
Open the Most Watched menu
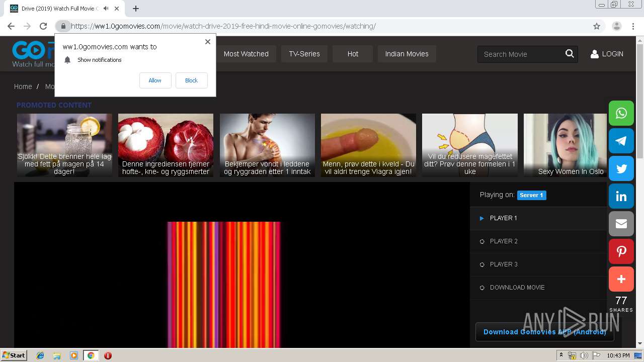click(246, 54)
